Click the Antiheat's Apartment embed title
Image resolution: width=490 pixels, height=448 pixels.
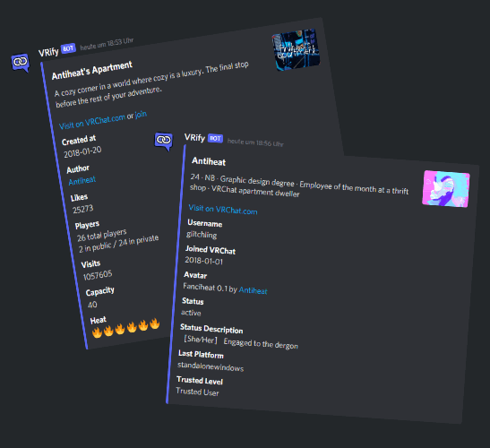(x=92, y=70)
